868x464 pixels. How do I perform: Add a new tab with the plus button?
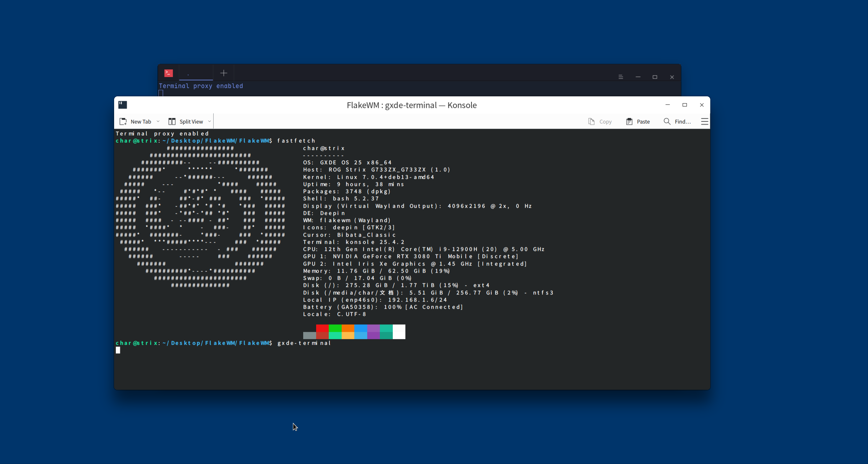[x=224, y=73]
